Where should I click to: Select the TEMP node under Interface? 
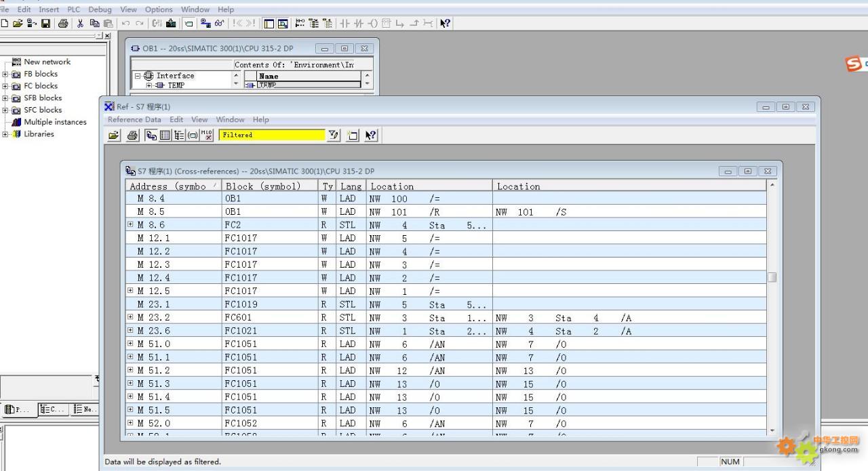176,85
